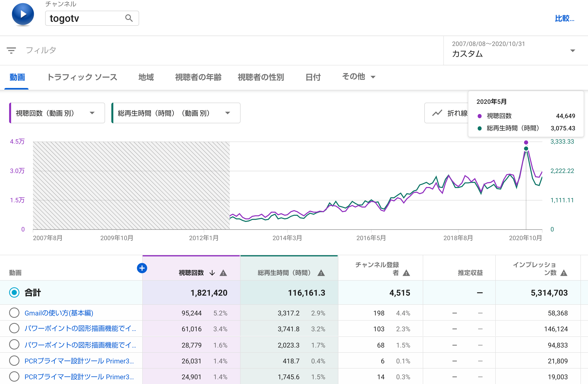Open the 視聴者の年齢 tab
The height and width of the screenshot is (384, 588).
tap(198, 77)
